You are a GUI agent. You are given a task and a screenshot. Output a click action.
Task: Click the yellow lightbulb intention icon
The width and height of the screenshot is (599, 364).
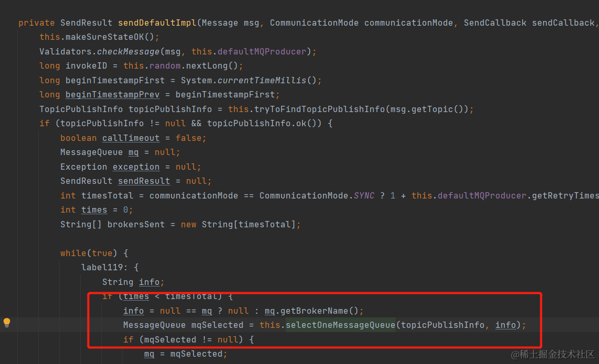pos(7,323)
